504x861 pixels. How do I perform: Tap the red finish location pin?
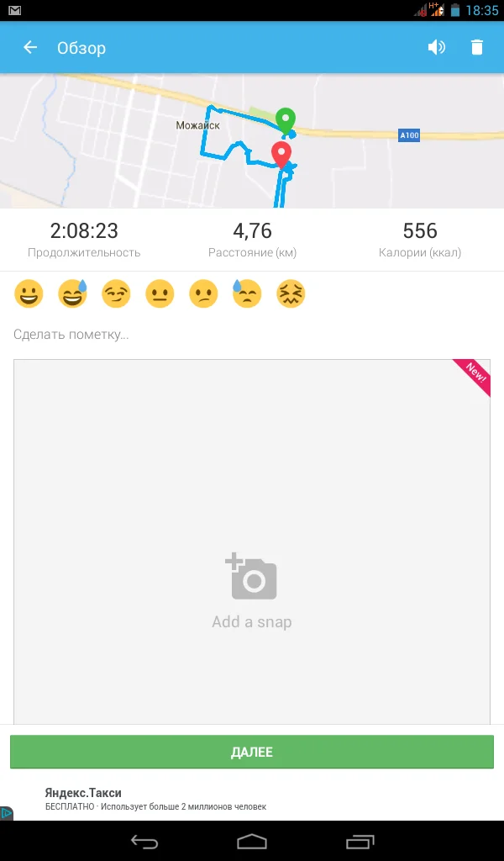tap(281, 154)
